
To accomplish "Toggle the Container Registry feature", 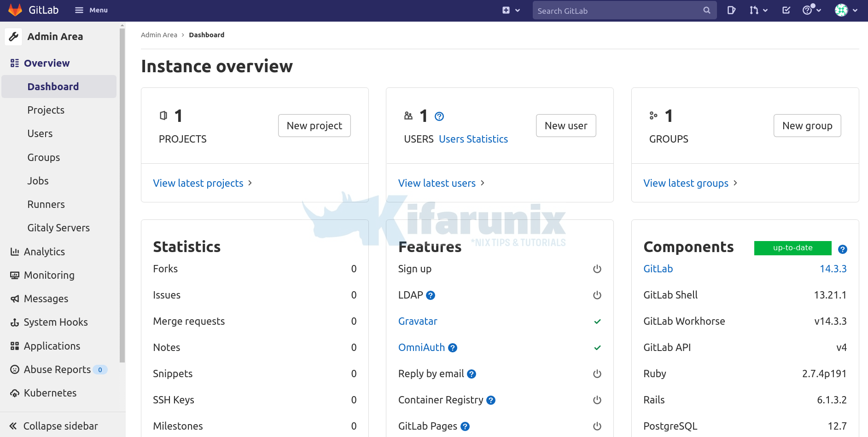I will point(597,400).
